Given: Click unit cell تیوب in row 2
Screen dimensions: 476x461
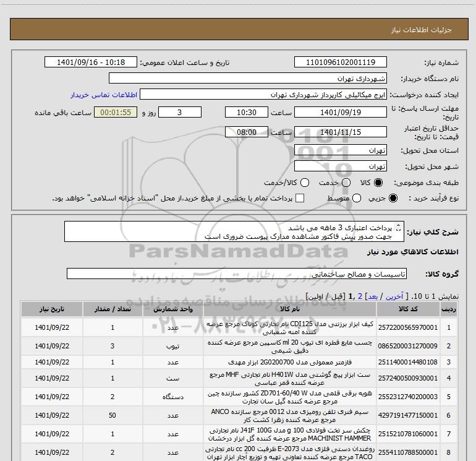Looking at the screenshot, I should click(172, 346).
